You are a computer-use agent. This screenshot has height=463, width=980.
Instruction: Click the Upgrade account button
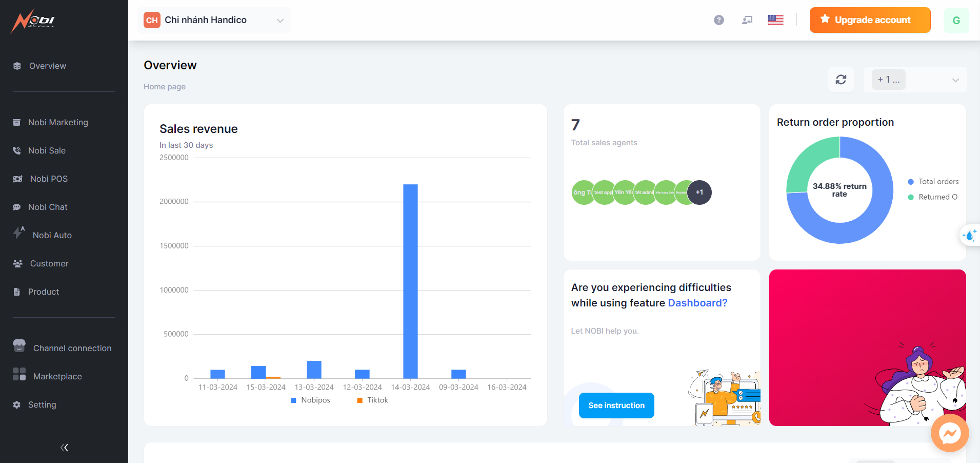(870, 20)
